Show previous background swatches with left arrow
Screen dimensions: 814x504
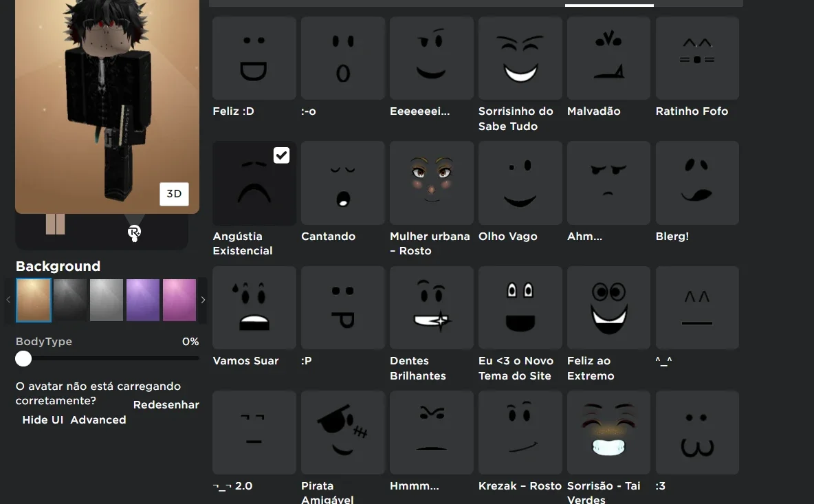point(8,300)
